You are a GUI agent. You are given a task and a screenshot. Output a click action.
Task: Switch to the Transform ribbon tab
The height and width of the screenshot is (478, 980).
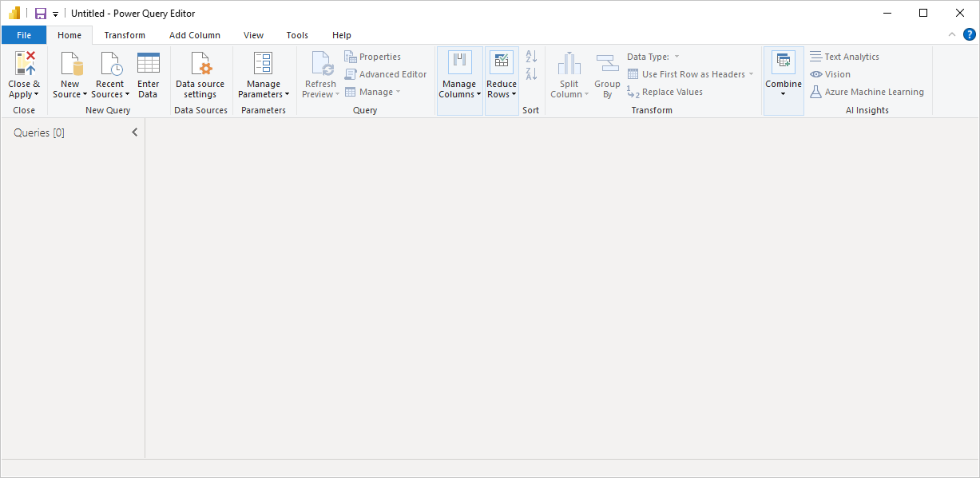125,35
